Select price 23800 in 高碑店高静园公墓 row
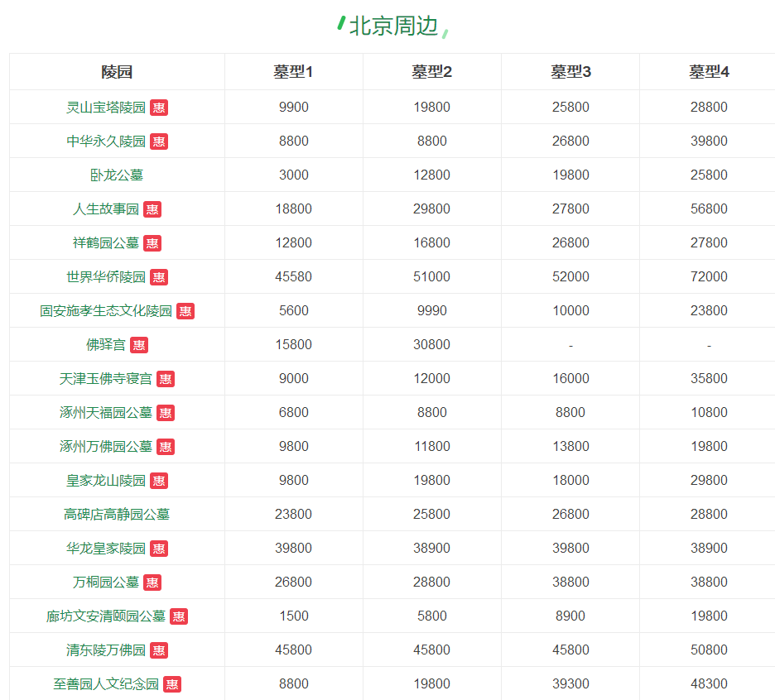The image size is (775, 700). [x=294, y=515]
